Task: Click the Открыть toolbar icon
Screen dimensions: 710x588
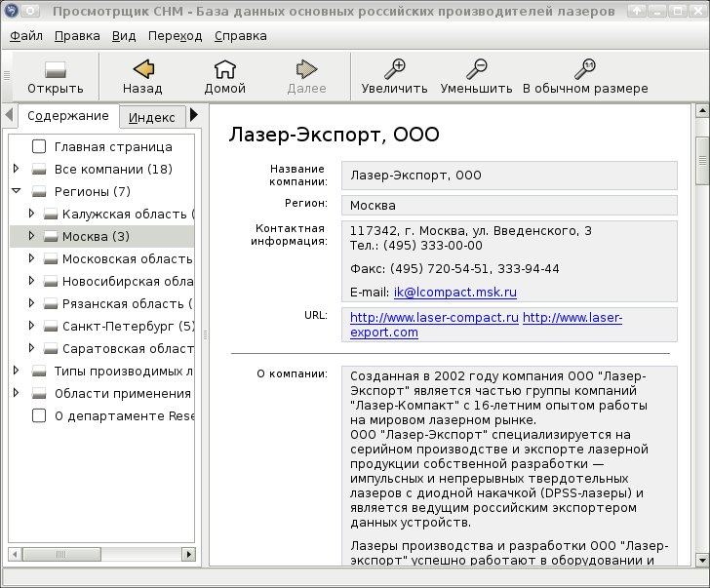Action: [x=56, y=70]
